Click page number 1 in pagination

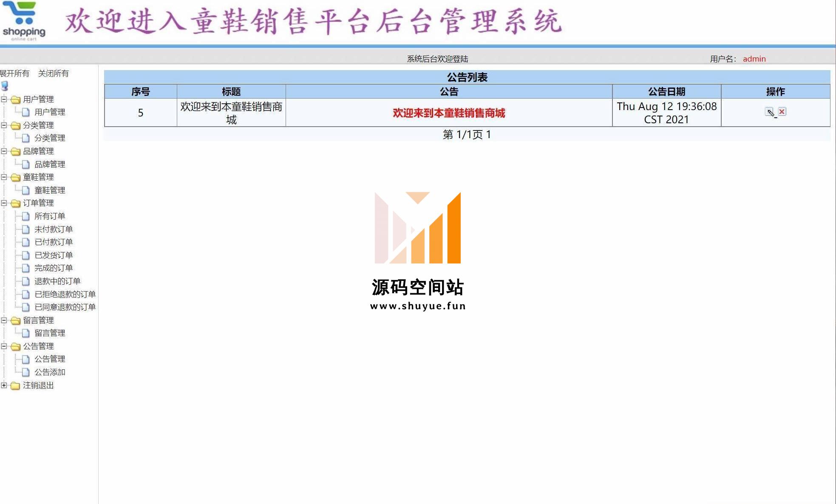pyautogui.click(x=488, y=135)
